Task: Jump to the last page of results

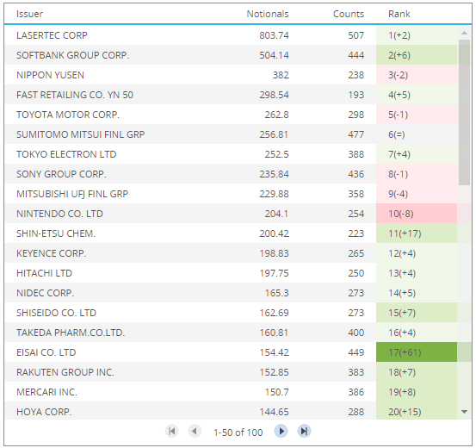Action: (304, 431)
